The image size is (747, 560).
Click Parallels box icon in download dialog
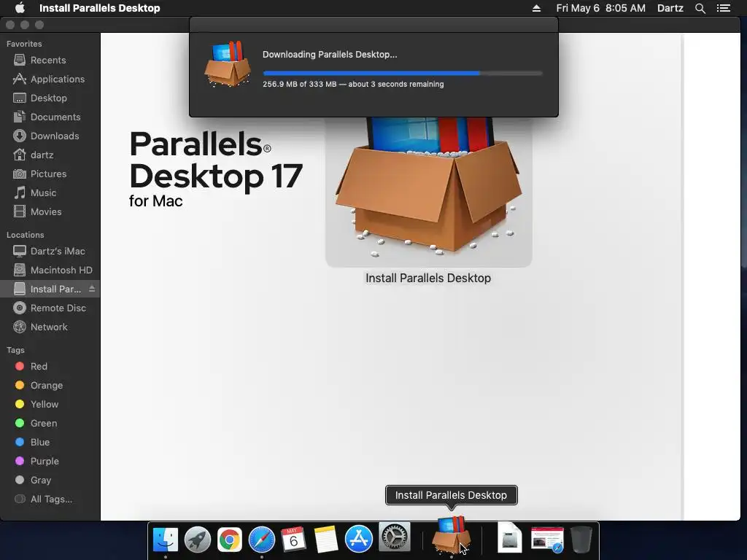(228, 64)
